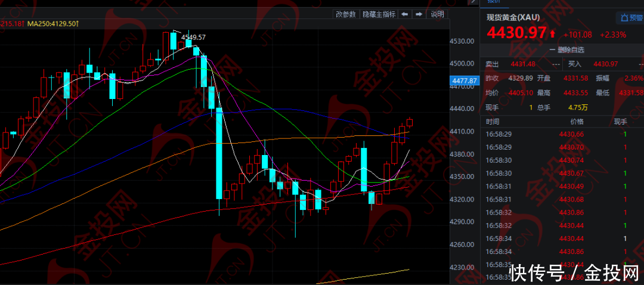Click the right arrow to scroll chart forward
Image resolution: width=644 pixels, height=285 pixels.
(x=419, y=14)
